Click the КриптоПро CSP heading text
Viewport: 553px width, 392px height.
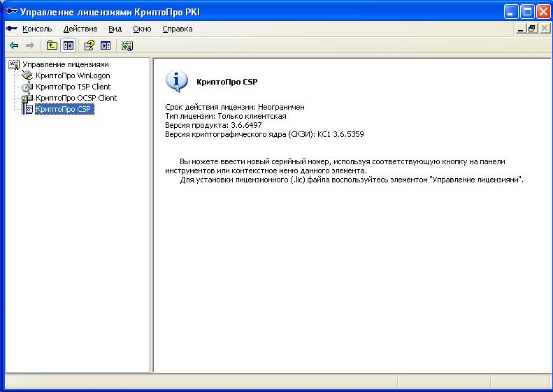tap(227, 82)
